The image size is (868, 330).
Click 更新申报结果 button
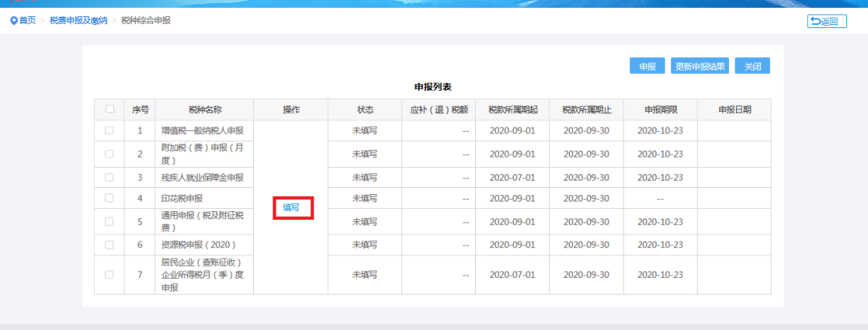700,66
